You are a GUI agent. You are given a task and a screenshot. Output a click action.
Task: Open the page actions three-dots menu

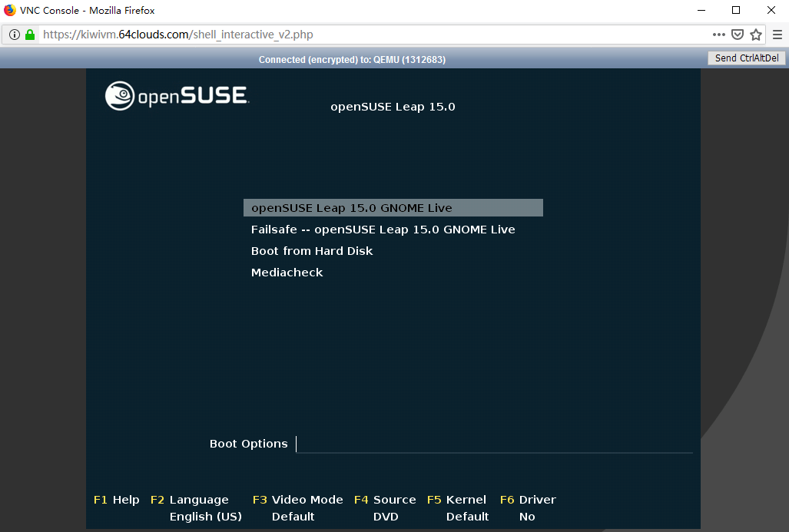pyautogui.click(x=719, y=35)
